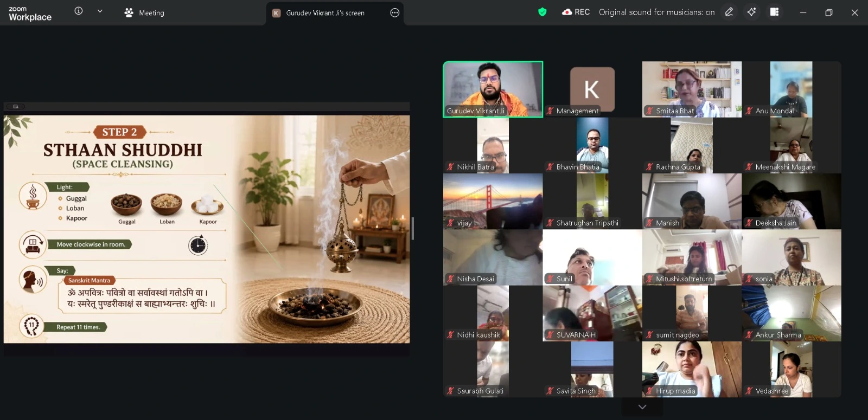Click the Zoom Workplace logo
The image size is (868, 420).
tap(30, 13)
